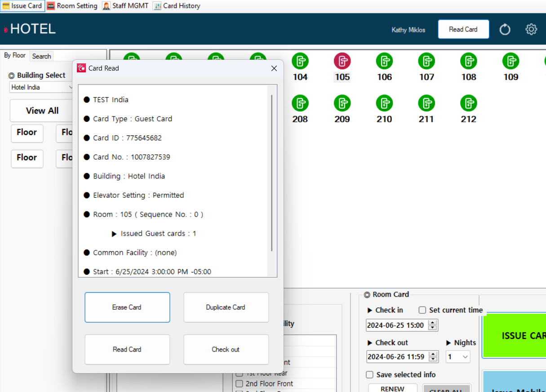546x392 pixels.
Task: Click the HOTEL logo text
Action: pos(33,29)
